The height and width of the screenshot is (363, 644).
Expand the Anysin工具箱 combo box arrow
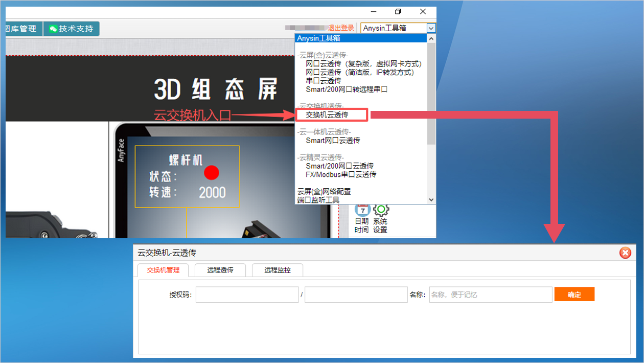point(431,28)
